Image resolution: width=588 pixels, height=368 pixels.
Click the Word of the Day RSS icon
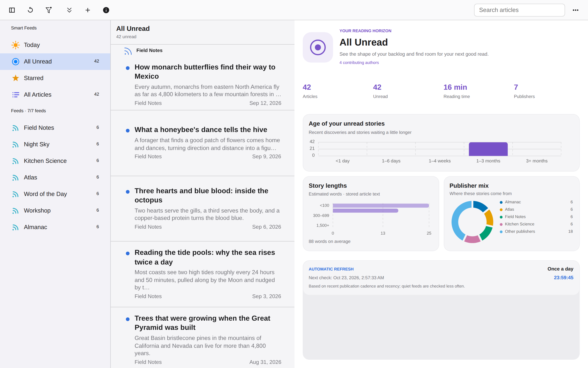point(16,194)
